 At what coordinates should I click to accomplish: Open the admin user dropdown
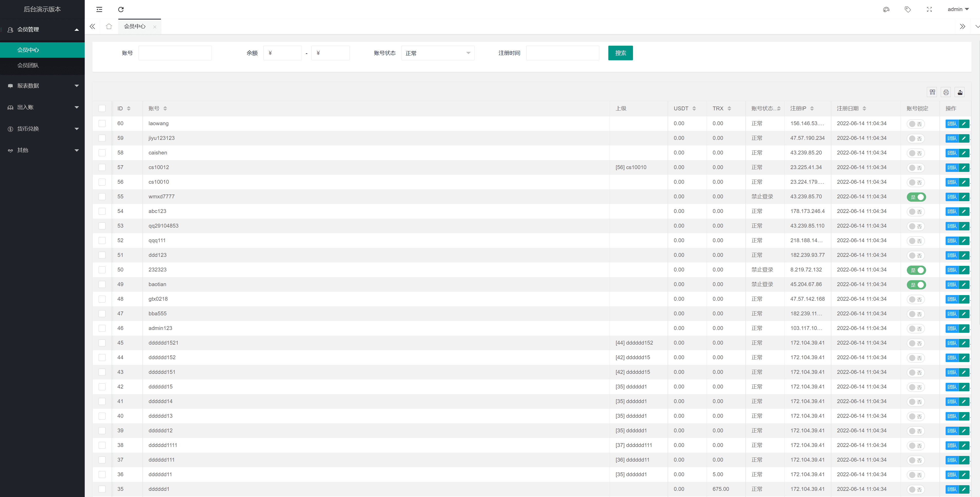coord(958,9)
